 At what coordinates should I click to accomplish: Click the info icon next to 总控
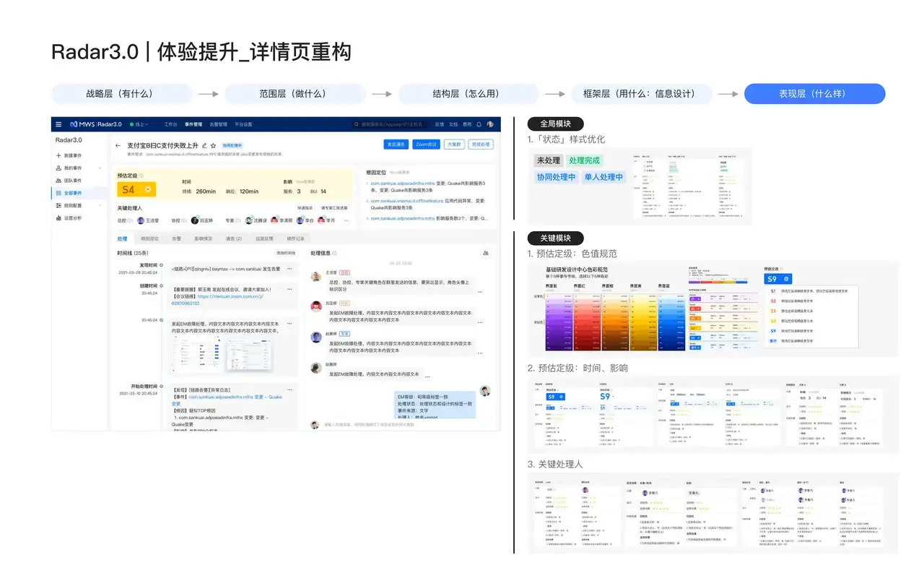pos(130,220)
